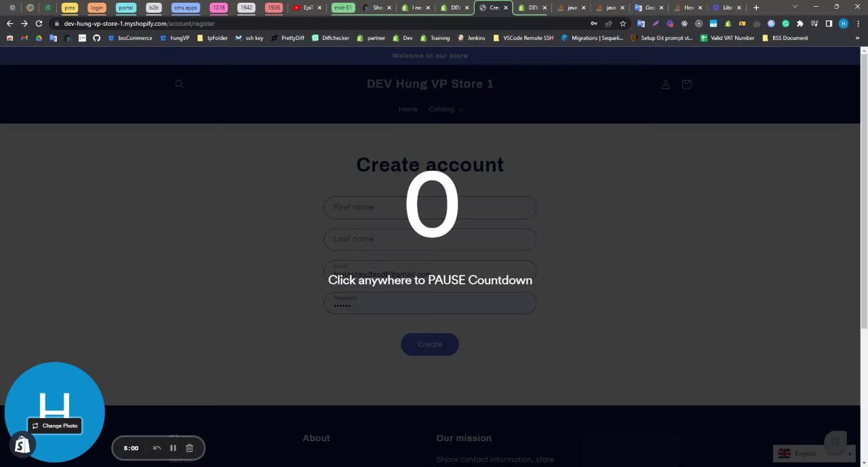
Task: Reload the page
Action: [x=39, y=23]
